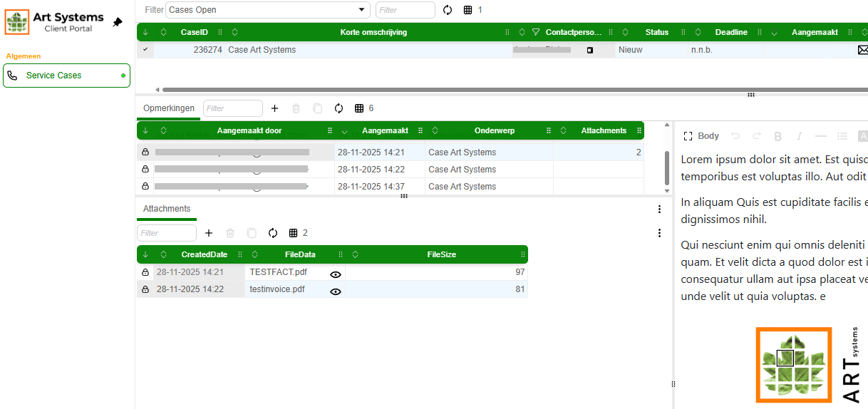Refresh the Opmerkingen grid

click(x=339, y=108)
